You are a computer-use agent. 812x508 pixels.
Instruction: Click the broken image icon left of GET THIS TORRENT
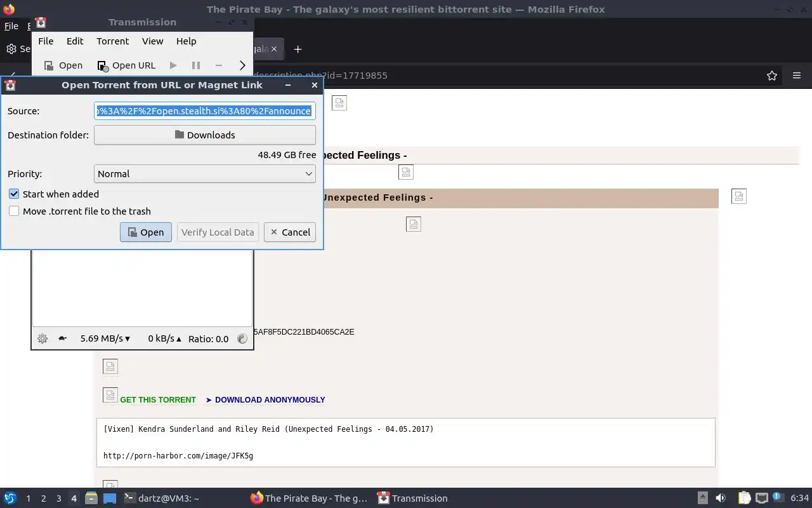click(110, 394)
